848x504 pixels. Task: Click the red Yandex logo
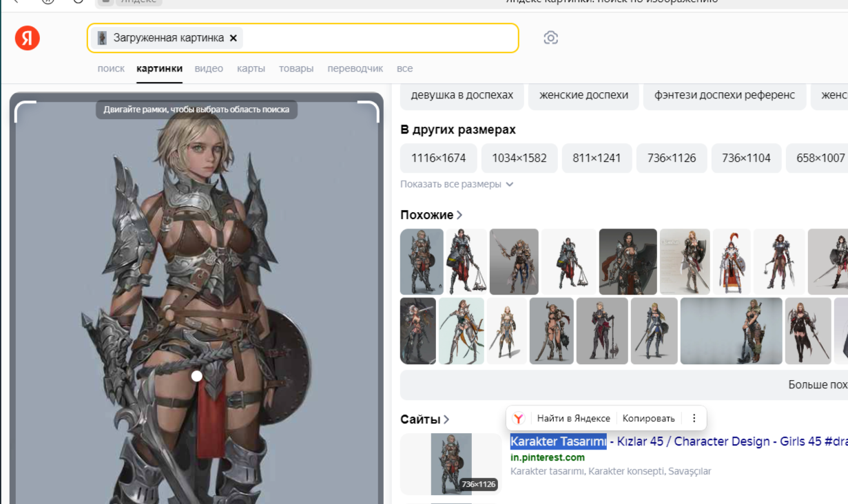point(28,38)
